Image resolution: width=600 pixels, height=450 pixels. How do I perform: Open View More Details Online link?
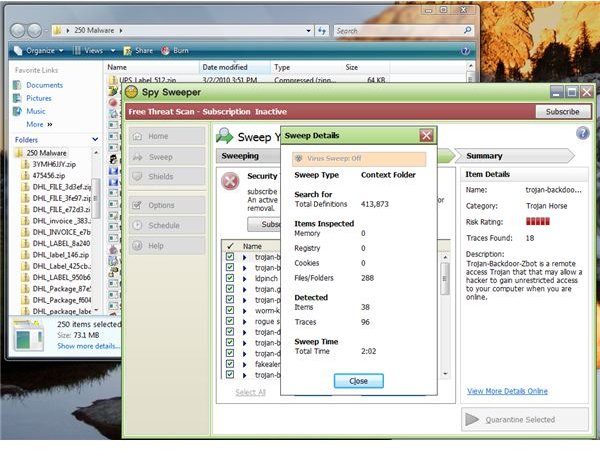[507, 391]
